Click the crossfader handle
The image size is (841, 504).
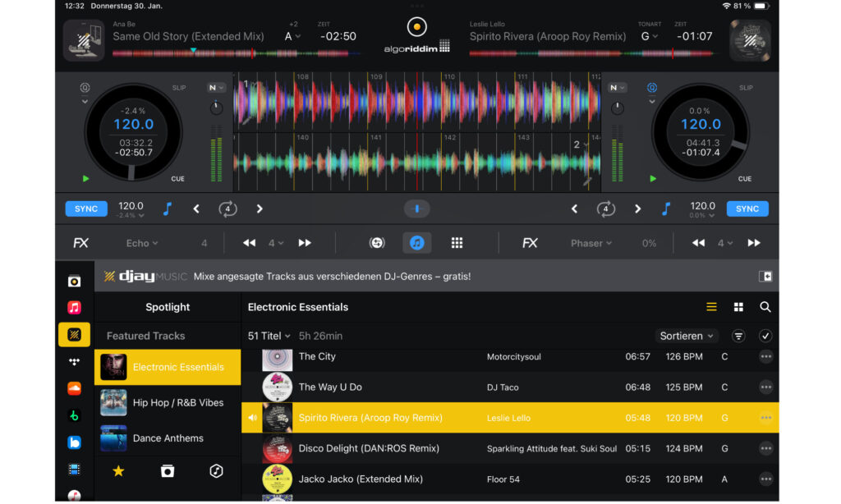click(x=416, y=209)
